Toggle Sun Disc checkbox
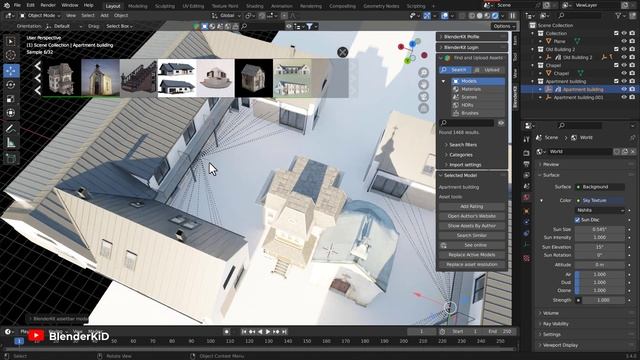The image size is (640, 360). click(577, 220)
